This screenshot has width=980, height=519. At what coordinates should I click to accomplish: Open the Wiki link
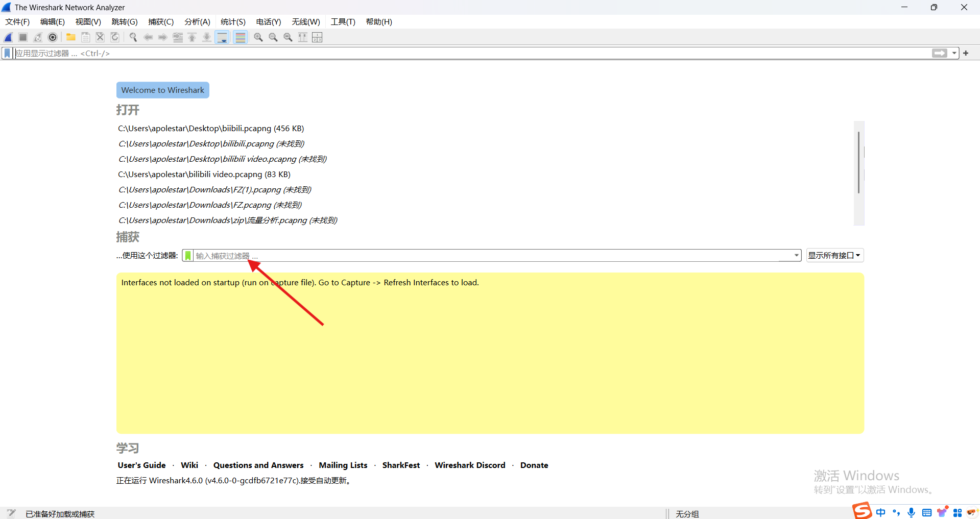(189, 465)
